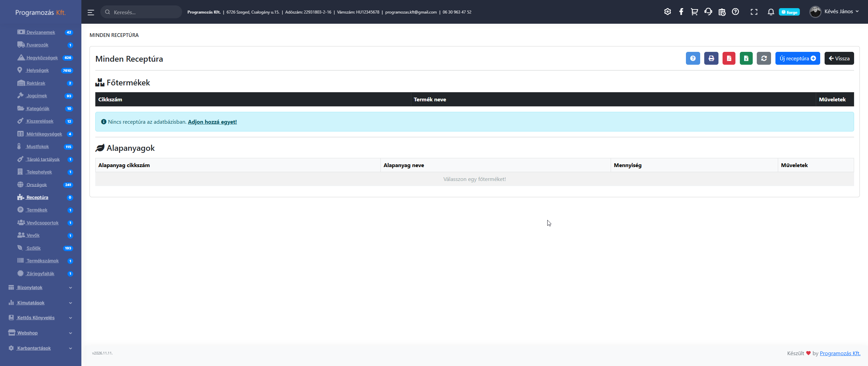
Task: Open the blue help question icon
Action: click(693, 58)
